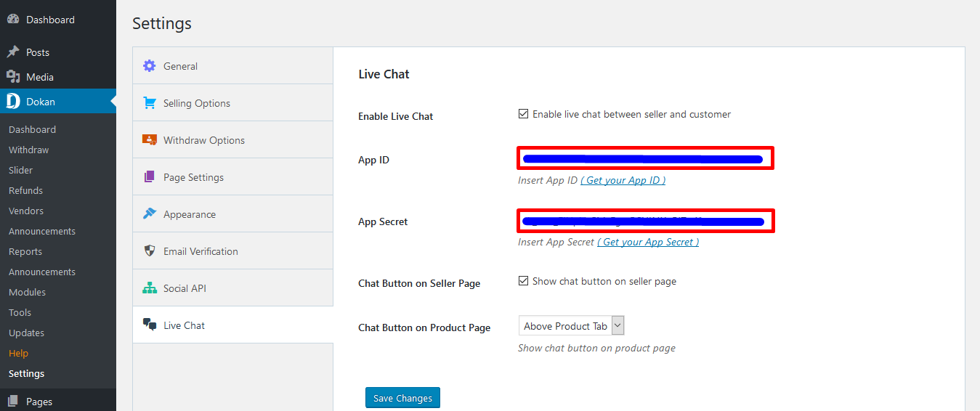980x411 pixels.
Task: Toggle Show chat button on seller page
Action: [523, 281]
